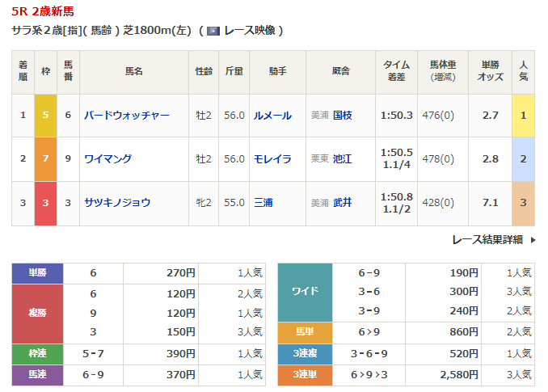
Task: View jockey ルメール page
Action: (x=272, y=116)
